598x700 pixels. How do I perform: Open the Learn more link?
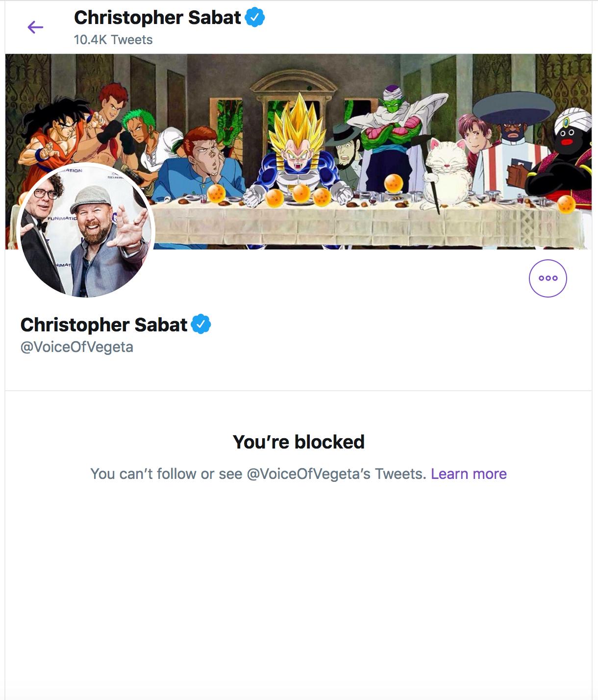point(469,474)
